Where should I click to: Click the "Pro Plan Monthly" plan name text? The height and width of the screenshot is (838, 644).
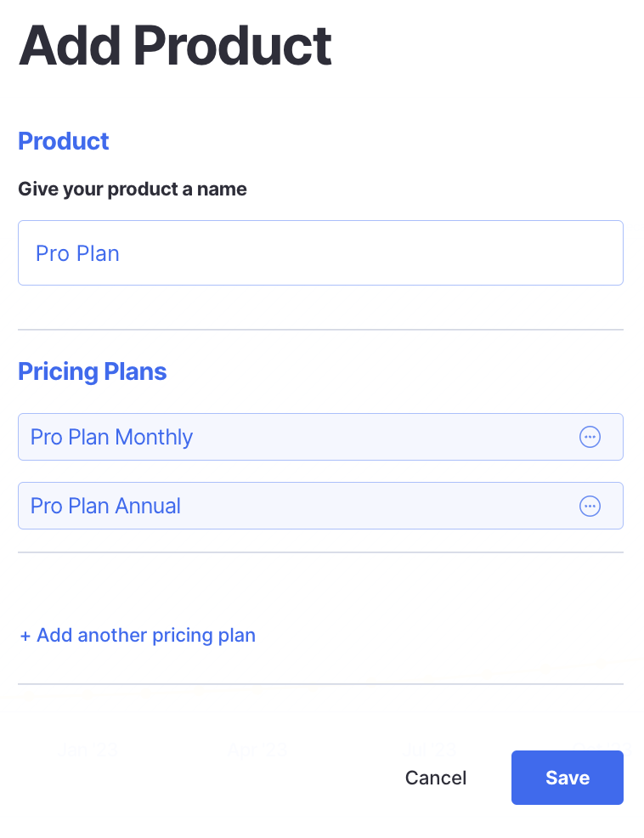[111, 437]
